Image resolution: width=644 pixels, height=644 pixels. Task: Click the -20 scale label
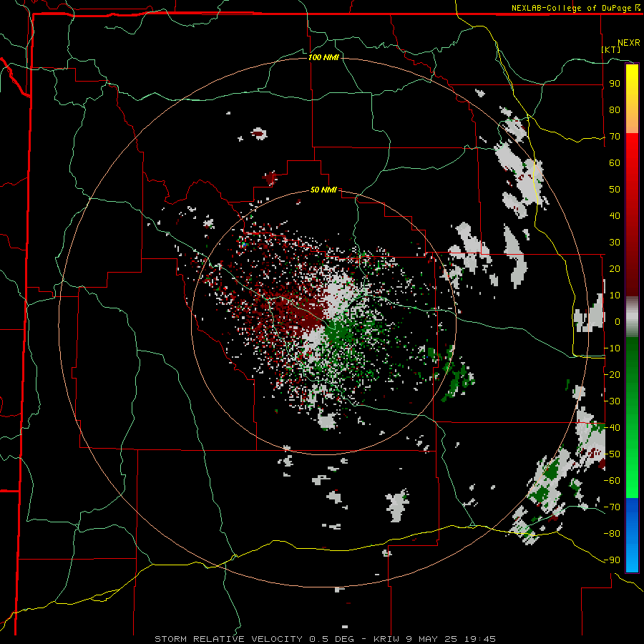612,374
